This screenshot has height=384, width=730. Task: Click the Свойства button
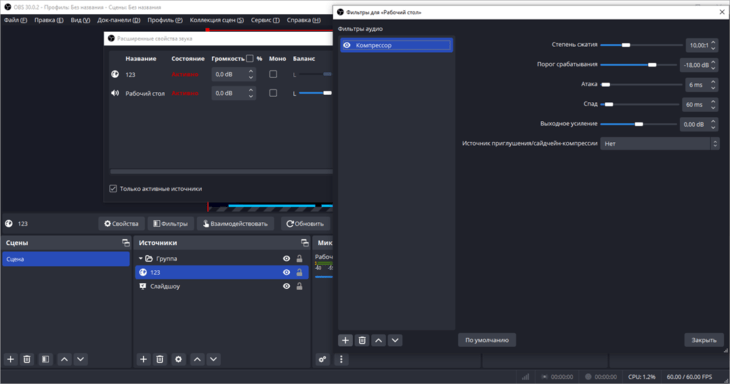122,224
